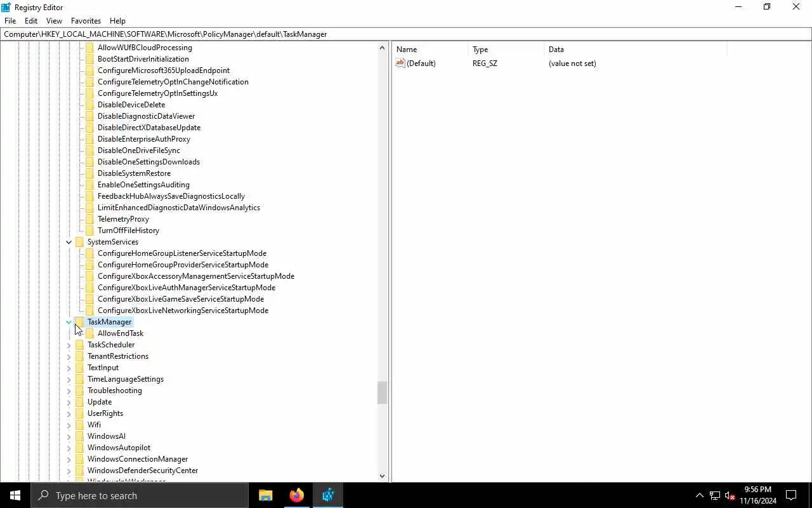
Task: Click the WindowsAutopilot folder icon
Action: 79,448
